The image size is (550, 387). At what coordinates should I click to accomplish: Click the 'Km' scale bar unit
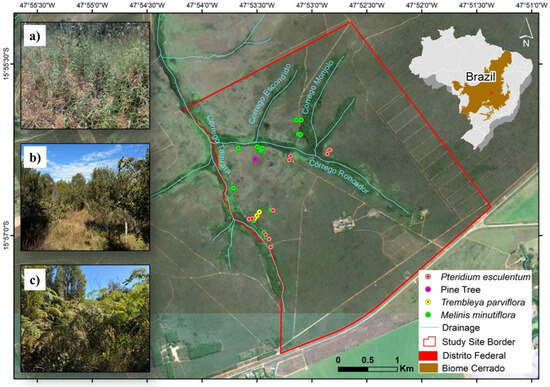click(406, 369)
